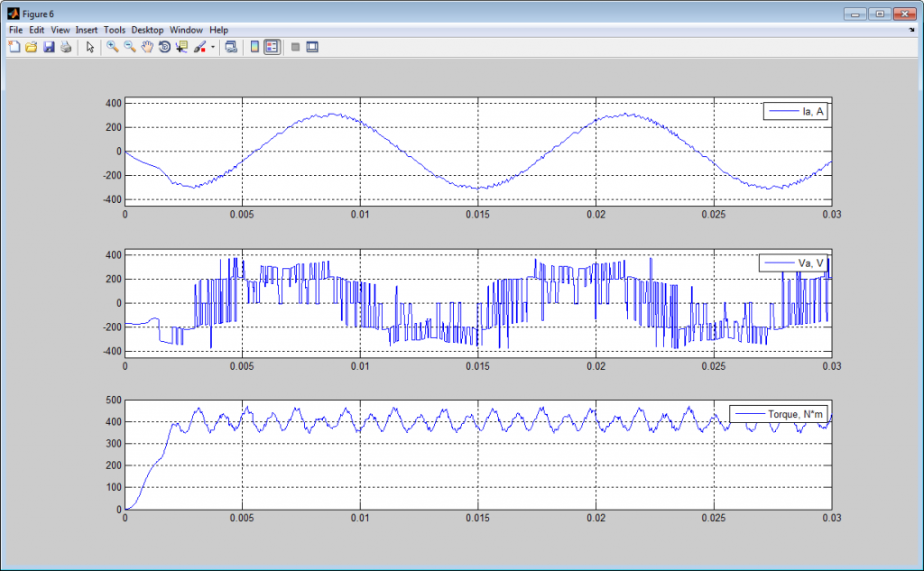Screen dimensions: 924x571
Task: Insert a legend using the toolbar
Action: point(273,46)
